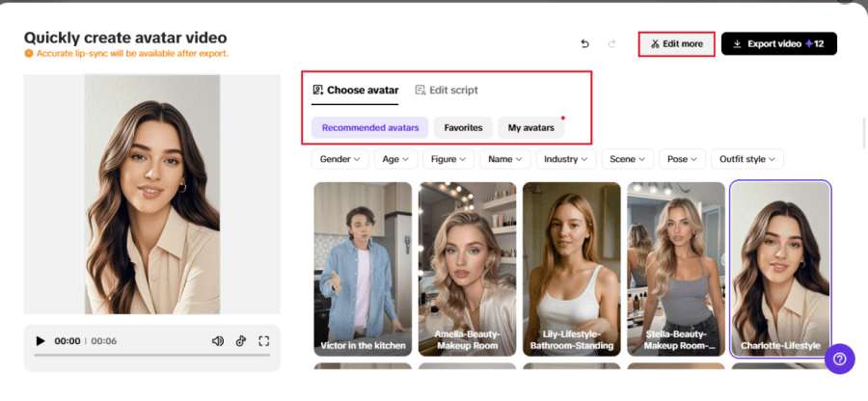Open the Industry dropdown filter
The image size is (868, 401).
(566, 159)
